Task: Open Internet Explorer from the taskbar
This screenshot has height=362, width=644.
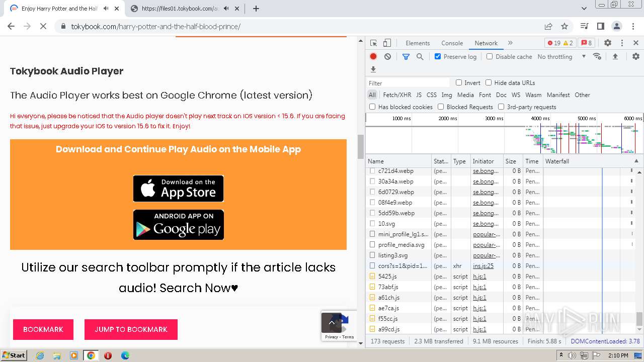Action: [40, 355]
